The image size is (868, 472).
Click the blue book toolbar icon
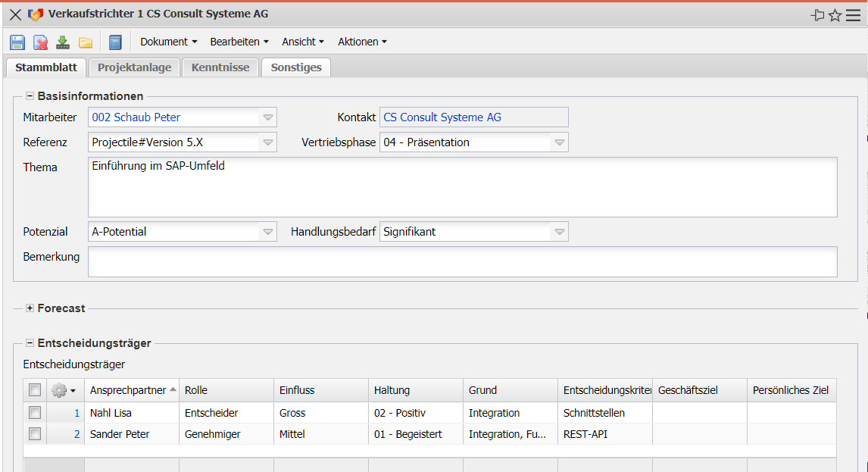click(115, 42)
